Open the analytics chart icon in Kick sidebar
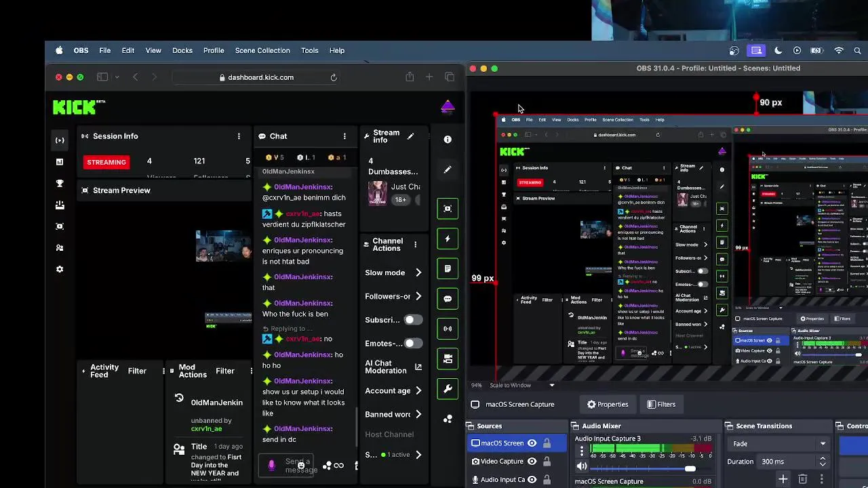 tap(60, 162)
